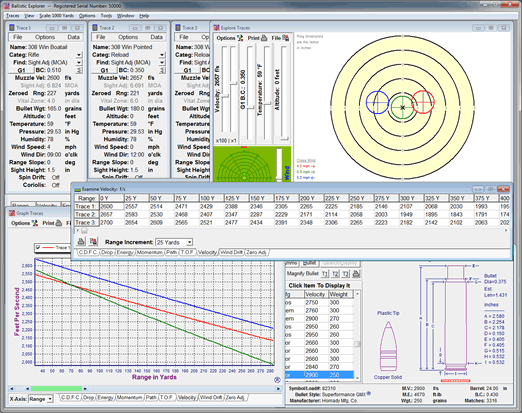Image resolution: width=522 pixels, height=413 pixels.
Task: Click BC stepper in Trace 1 panel
Action: click(x=79, y=70)
